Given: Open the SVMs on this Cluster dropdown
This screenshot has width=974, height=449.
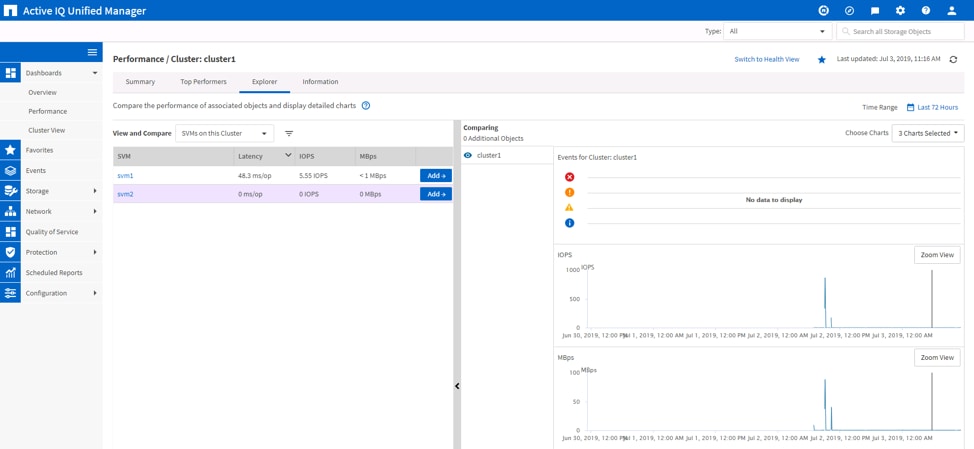Looking at the screenshot, I should pos(224,134).
